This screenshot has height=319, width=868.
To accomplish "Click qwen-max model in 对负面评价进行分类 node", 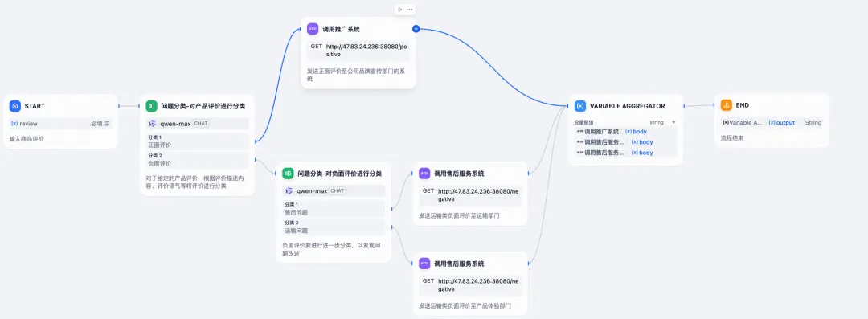I will click(x=312, y=191).
